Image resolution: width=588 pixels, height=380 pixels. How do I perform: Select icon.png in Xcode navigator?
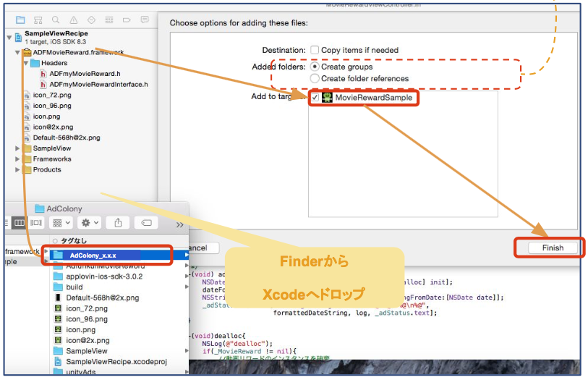coord(46,117)
